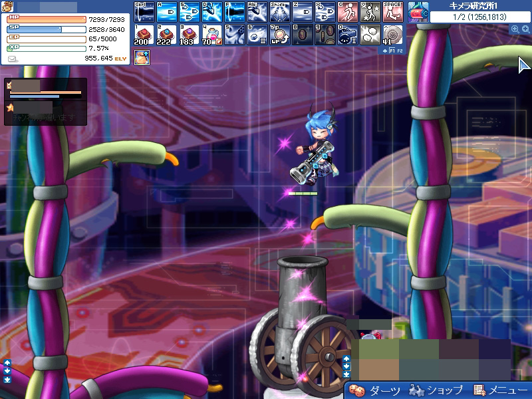Click the SP value 2528/3640
532x399 pixels.
[106, 29]
